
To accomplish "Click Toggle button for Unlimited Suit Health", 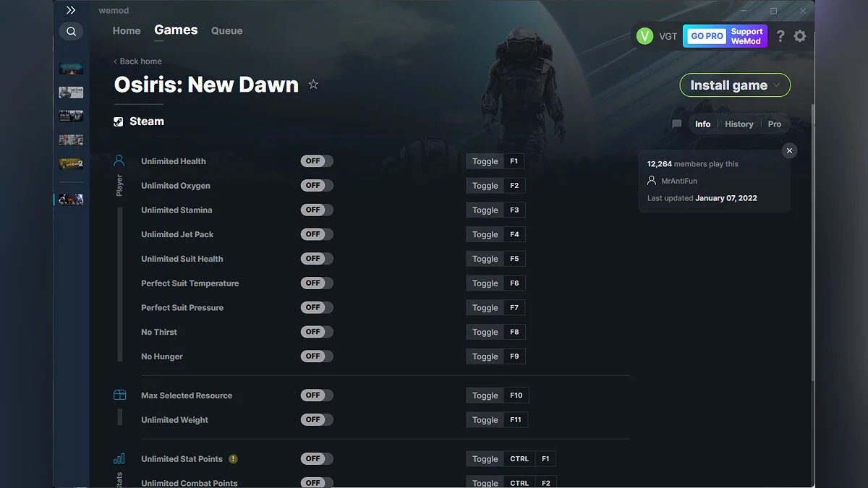I will coord(485,259).
